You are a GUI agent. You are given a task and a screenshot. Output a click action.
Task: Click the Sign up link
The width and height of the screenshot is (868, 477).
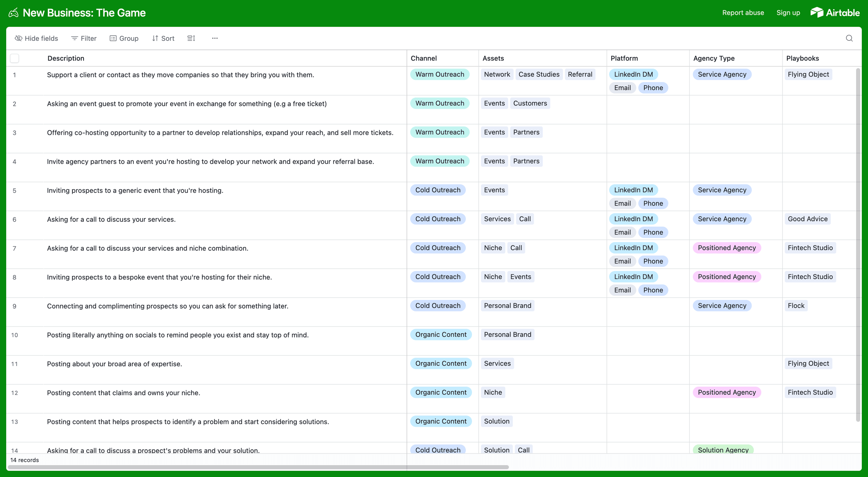[788, 13]
